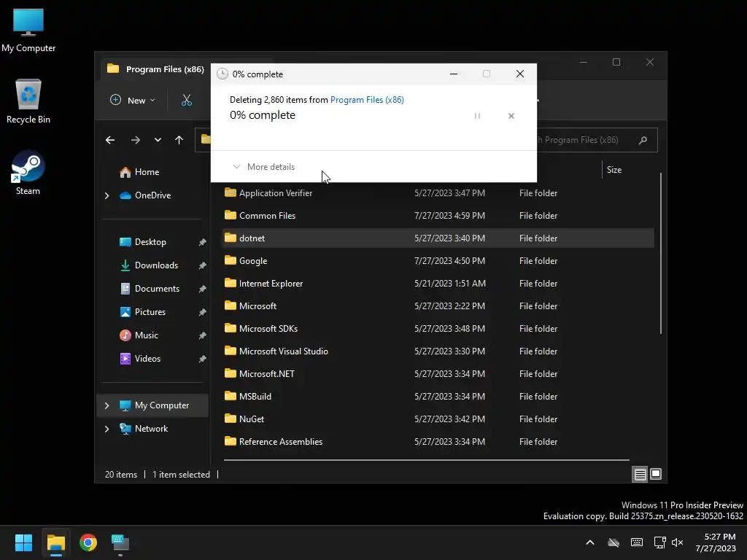
Task: Unpin Music using its pin icon
Action: [x=203, y=335]
